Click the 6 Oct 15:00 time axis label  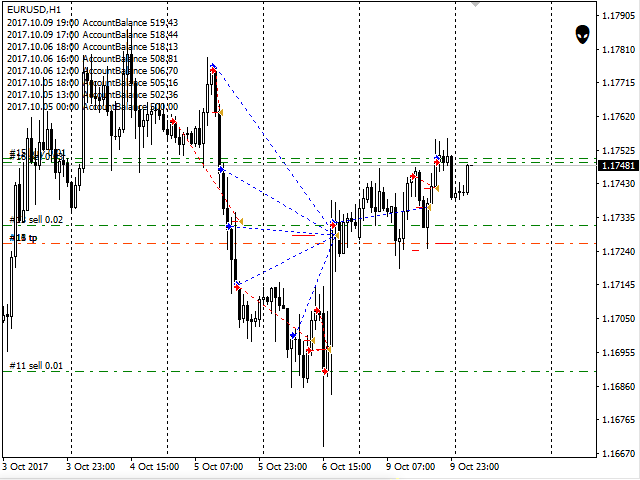click(x=345, y=466)
